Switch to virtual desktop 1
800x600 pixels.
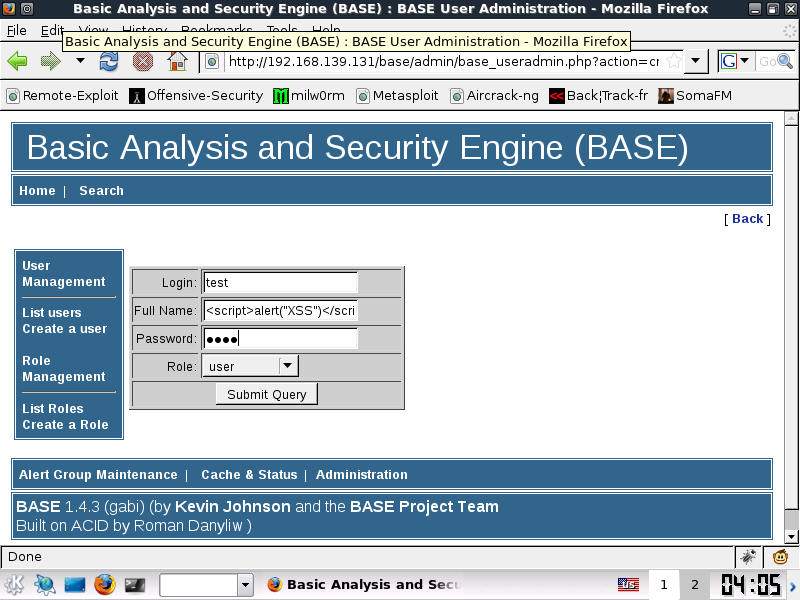coord(664,585)
